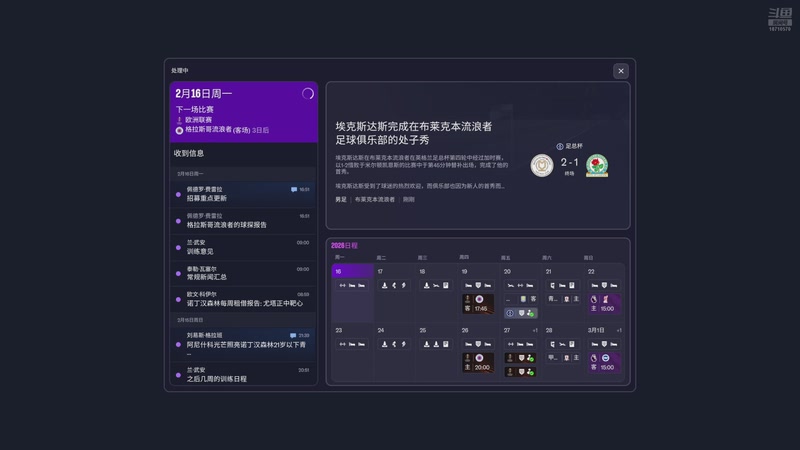800x450 pixels.
Task: Click the 周日 weekday column header
Action: (588, 258)
